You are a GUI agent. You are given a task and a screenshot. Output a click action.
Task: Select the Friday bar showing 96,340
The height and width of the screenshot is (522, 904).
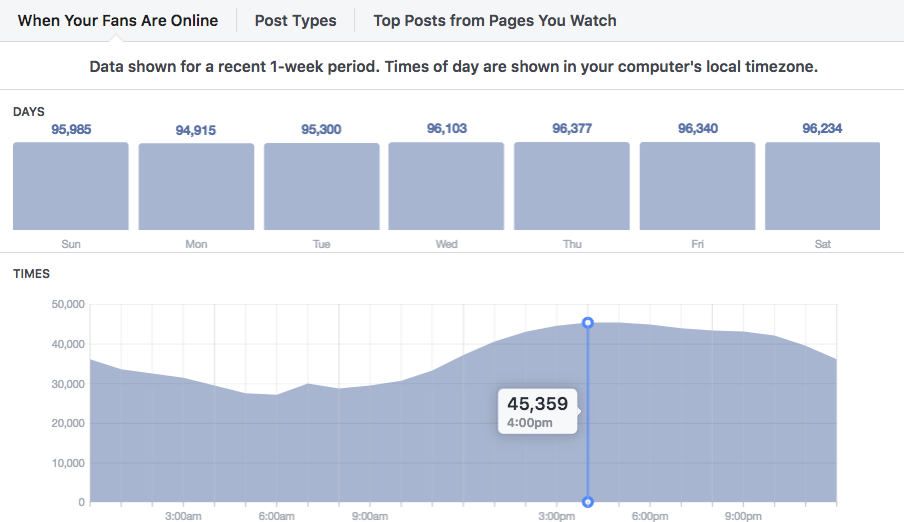pos(697,186)
